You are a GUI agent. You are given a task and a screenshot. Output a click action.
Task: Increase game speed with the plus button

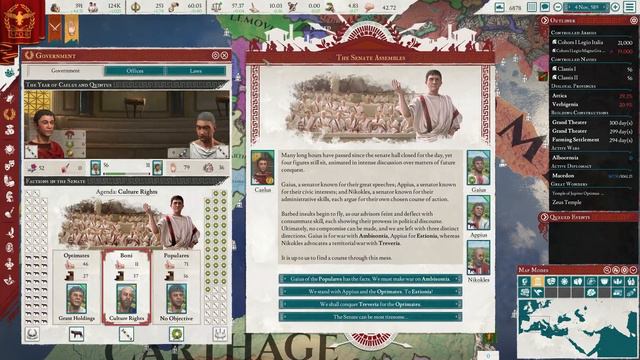pos(615,7)
